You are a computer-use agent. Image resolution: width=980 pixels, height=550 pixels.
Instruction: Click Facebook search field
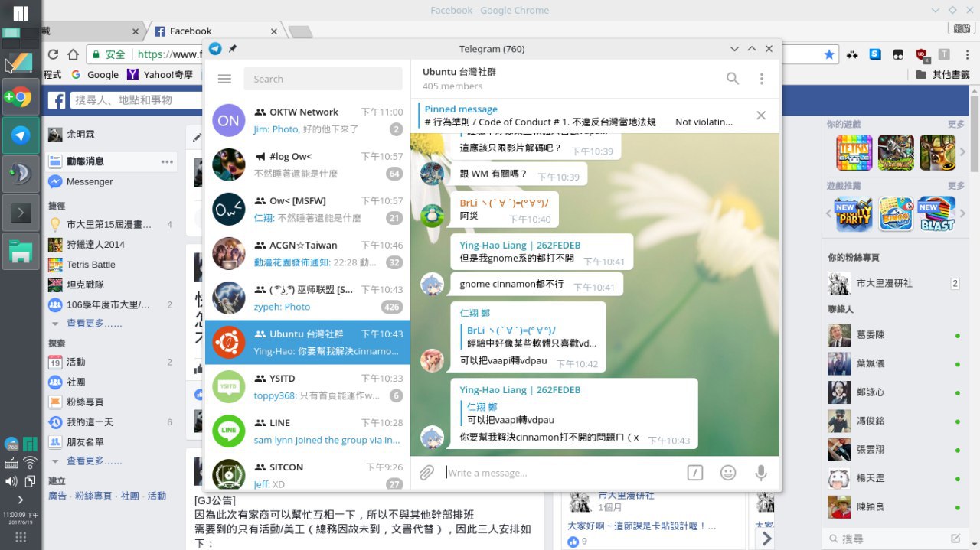click(136, 99)
